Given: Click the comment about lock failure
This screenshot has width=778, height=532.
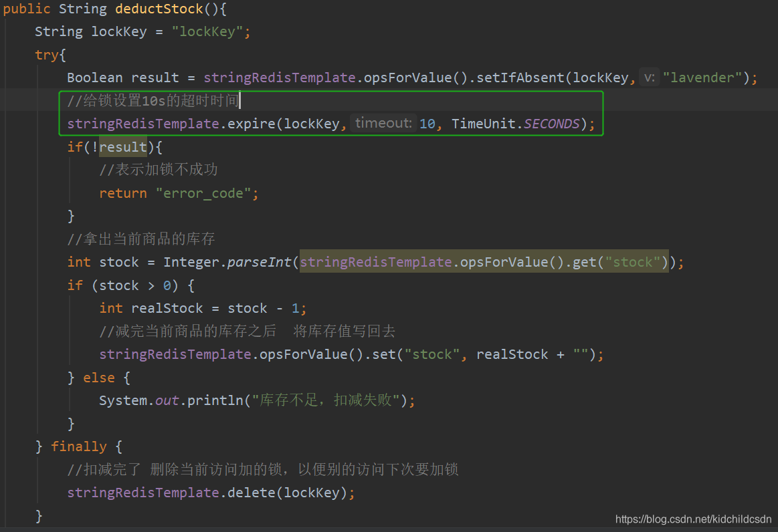Looking at the screenshot, I should 159,170.
